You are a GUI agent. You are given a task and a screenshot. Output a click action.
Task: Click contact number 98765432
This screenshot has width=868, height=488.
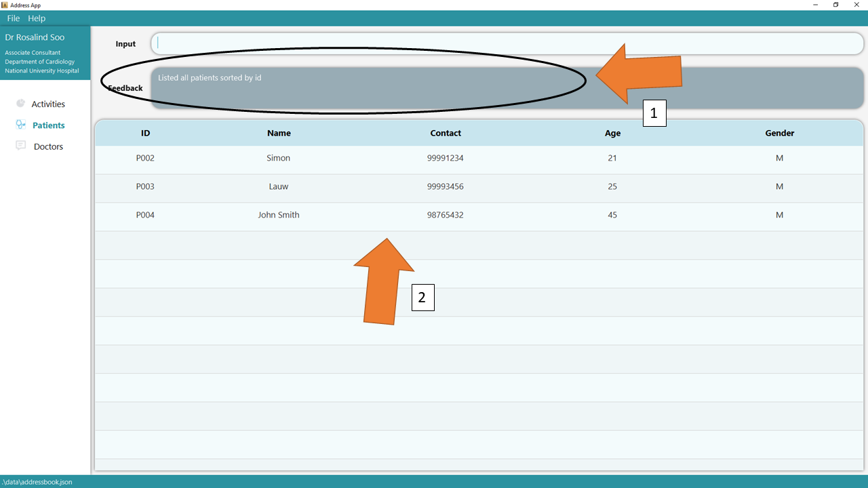pyautogui.click(x=446, y=216)
